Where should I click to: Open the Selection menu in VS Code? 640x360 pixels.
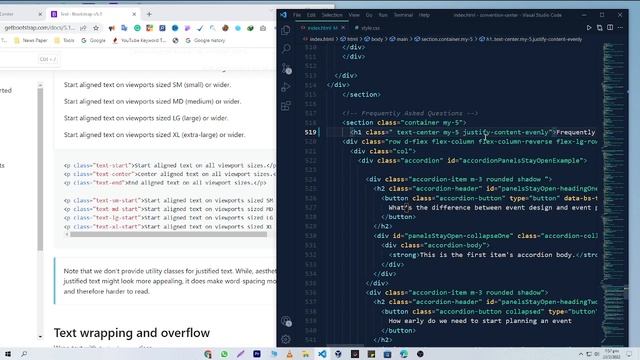click(x=332, y=15)
